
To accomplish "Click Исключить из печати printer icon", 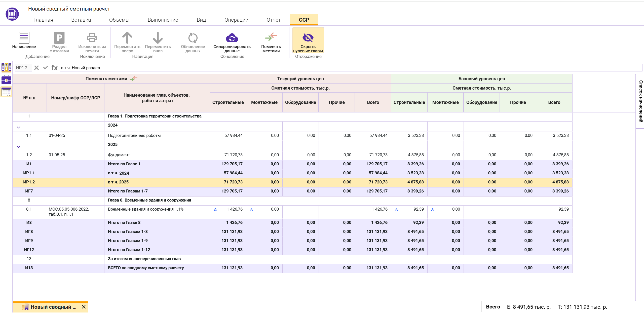I will (x=92, y=38).
